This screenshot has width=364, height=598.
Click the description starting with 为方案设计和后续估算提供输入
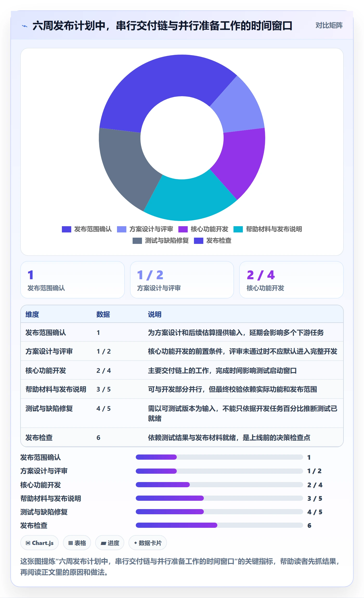click(x=236, y=333)
